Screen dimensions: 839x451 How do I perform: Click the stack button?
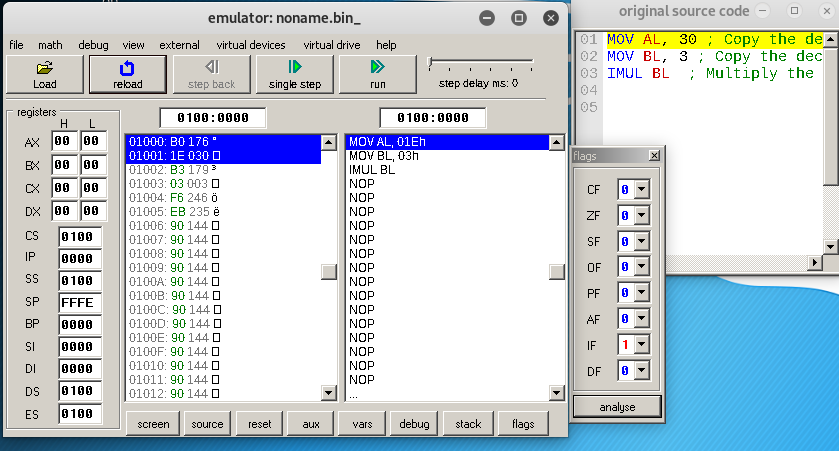468,424
